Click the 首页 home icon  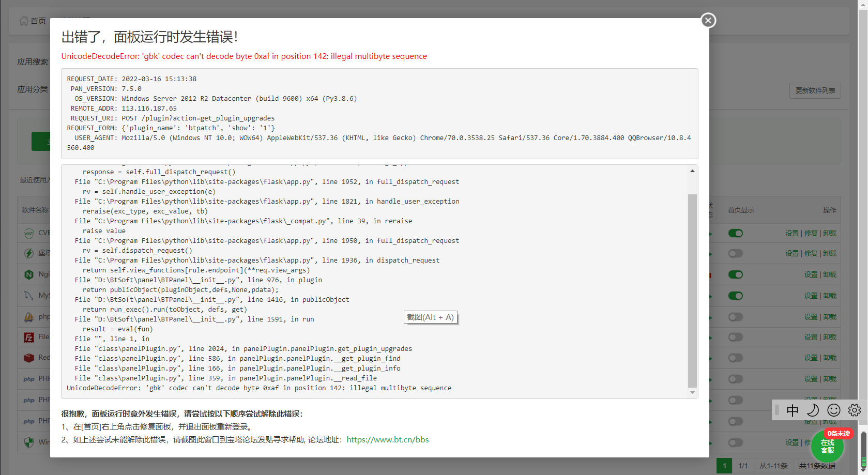pos(24,21)
